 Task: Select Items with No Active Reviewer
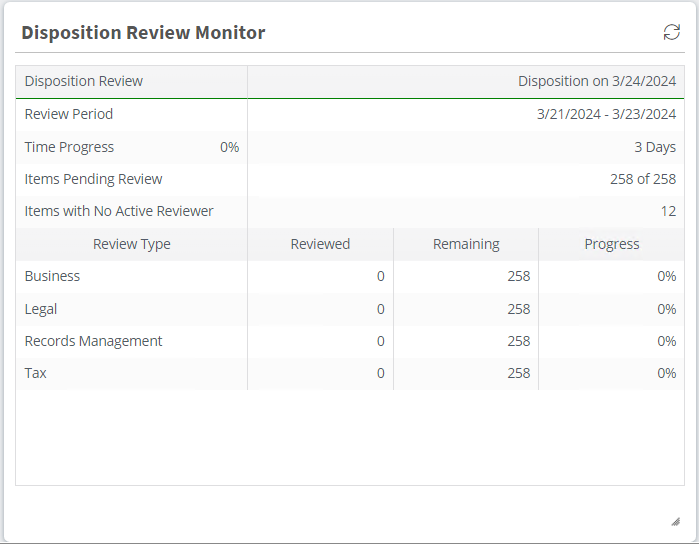click(119, 211)
